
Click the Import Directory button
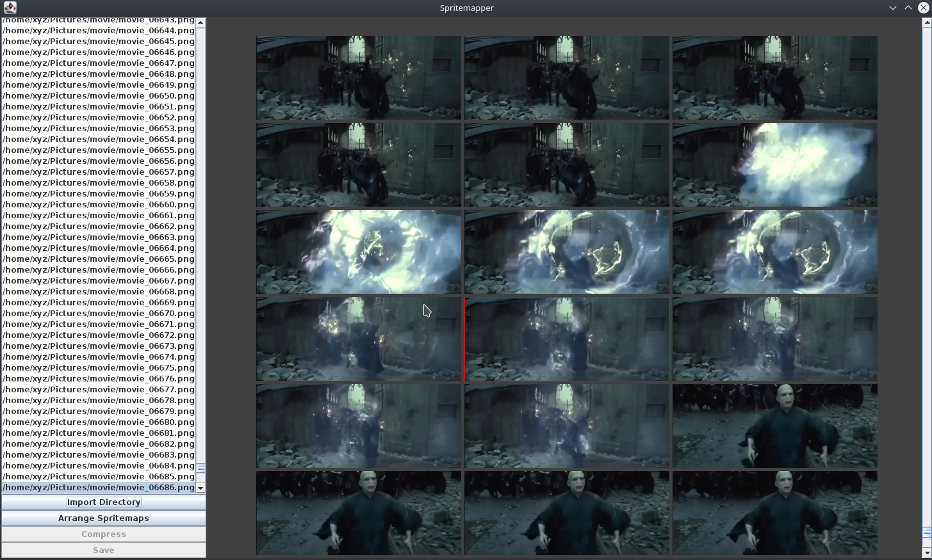tap(104, 502)
